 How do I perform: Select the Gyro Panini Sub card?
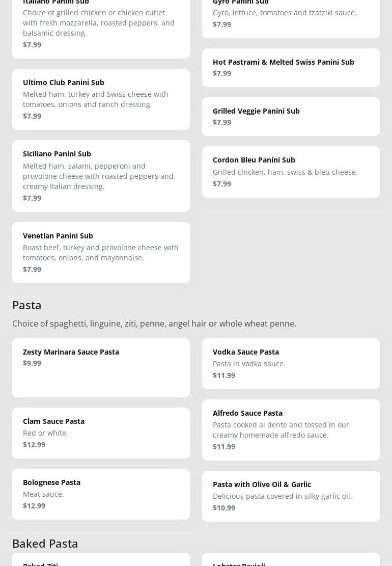pyautogui.click(x=290, y=15)
